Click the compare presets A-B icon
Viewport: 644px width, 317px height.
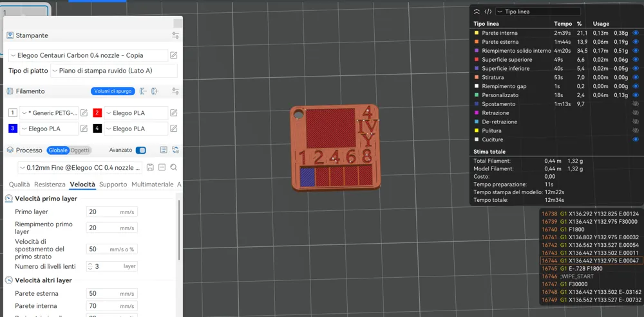point(175,150)
